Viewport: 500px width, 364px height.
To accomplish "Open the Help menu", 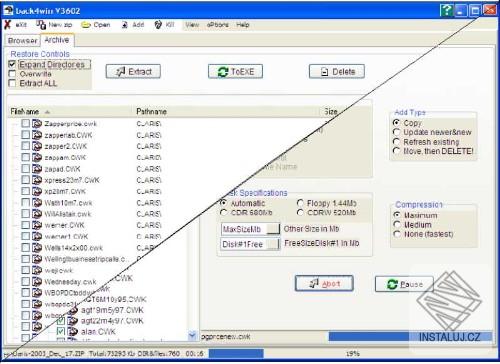I will (x=243, y=25).
